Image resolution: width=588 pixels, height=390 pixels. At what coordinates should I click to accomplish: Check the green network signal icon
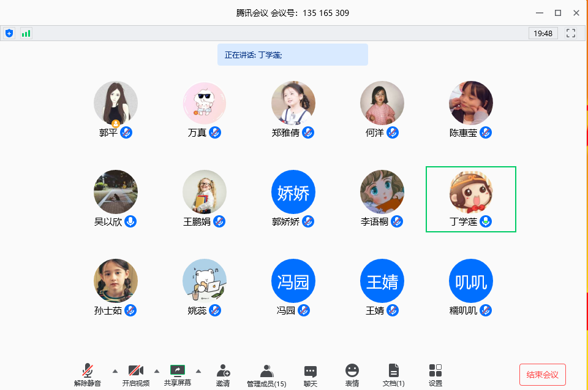pyautogui.click(x=26, y=33)
